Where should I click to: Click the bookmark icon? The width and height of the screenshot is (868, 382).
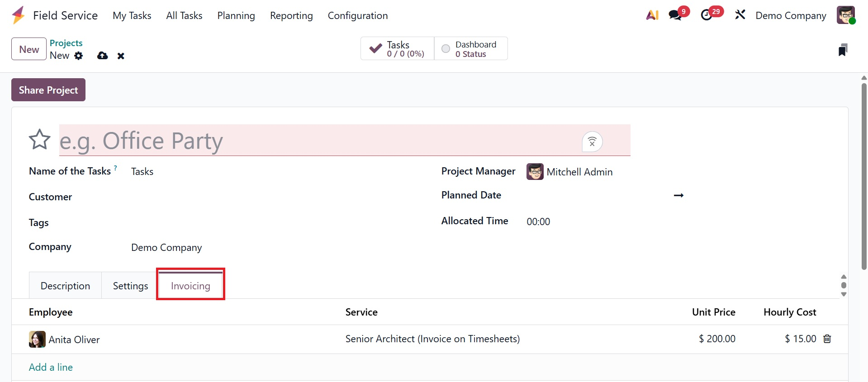843,50
